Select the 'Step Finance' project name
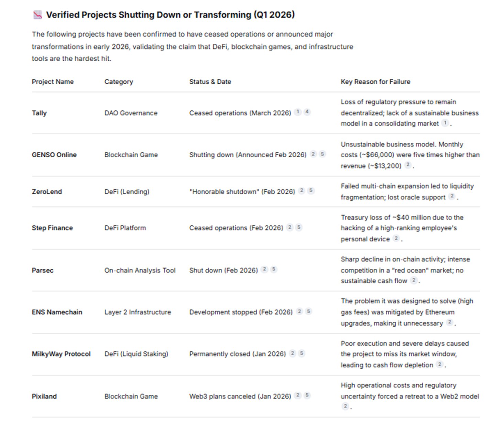 tap(52, 228)
